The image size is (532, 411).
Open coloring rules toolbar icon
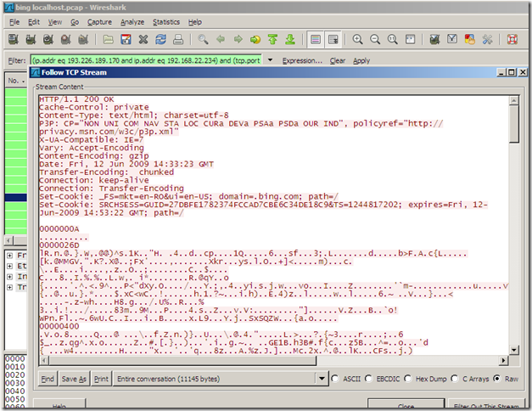(469, 39)
